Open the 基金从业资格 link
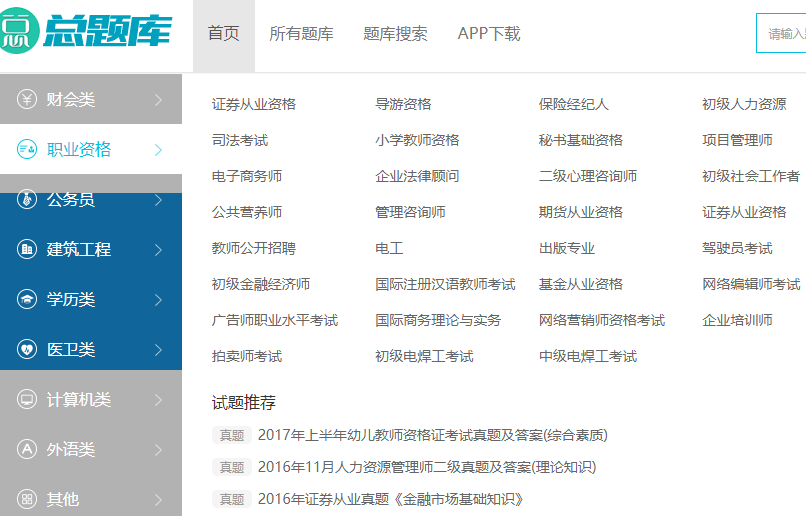806x516 pixels. pos(580,284)
